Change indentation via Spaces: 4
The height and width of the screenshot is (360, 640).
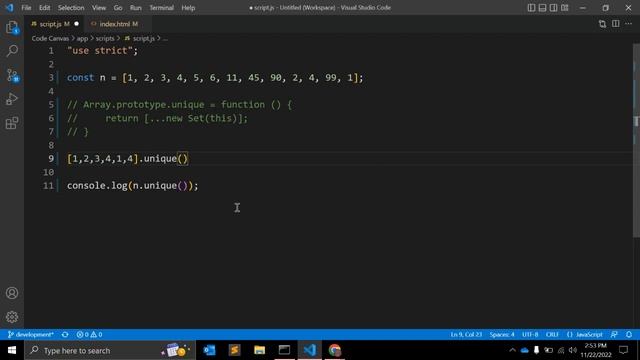point(502,335)
